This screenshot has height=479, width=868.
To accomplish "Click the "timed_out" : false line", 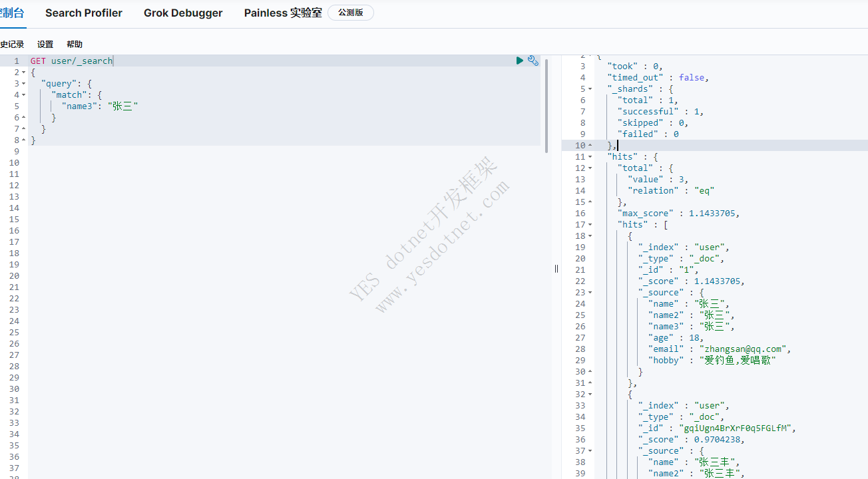I will click(x=658, y=77).
